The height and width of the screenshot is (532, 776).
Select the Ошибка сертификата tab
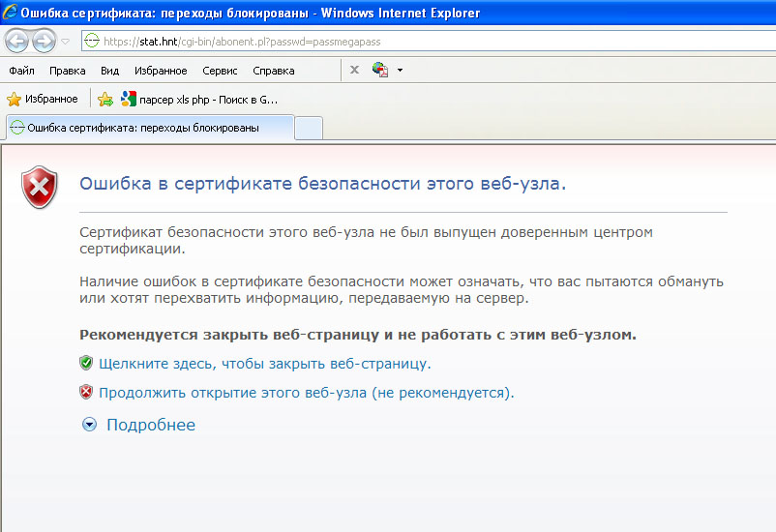click(x=150, y=128)
